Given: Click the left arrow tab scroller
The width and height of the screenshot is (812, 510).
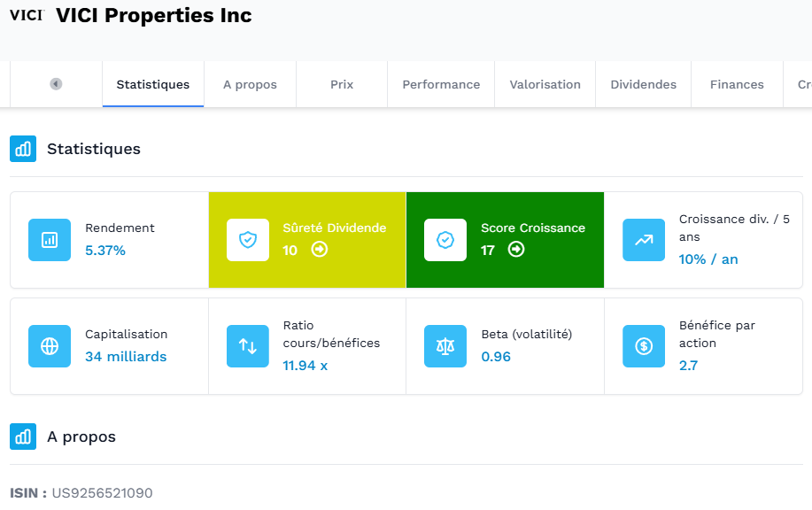Looking at the screenshot, I should tap(56, 84).
